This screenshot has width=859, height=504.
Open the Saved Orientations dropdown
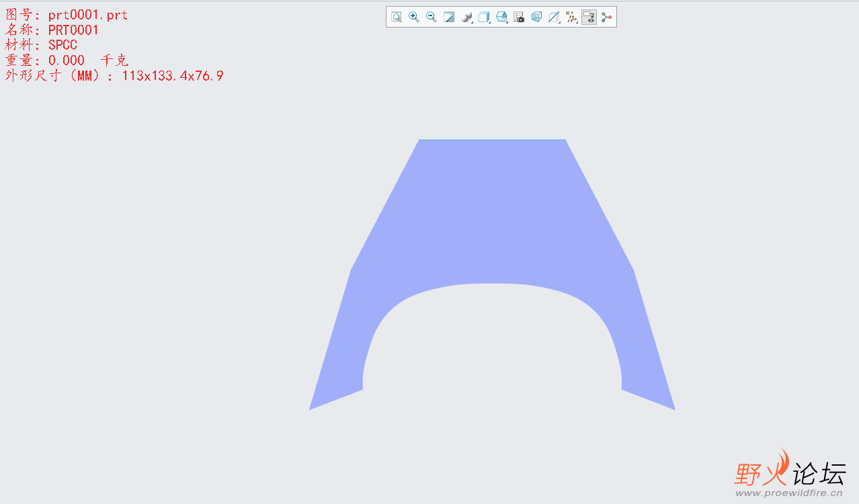click(501, 17)
